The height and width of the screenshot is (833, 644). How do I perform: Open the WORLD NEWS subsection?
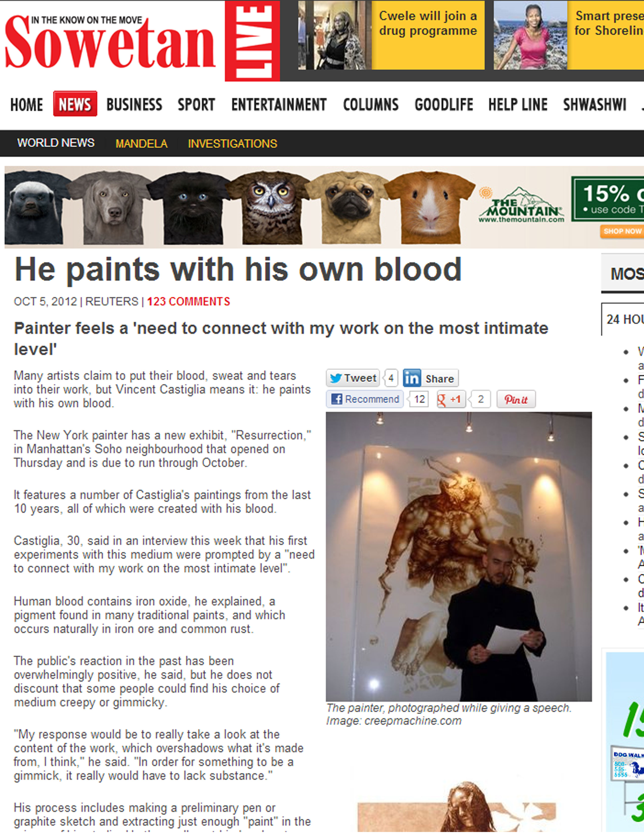tap(56, 143)
